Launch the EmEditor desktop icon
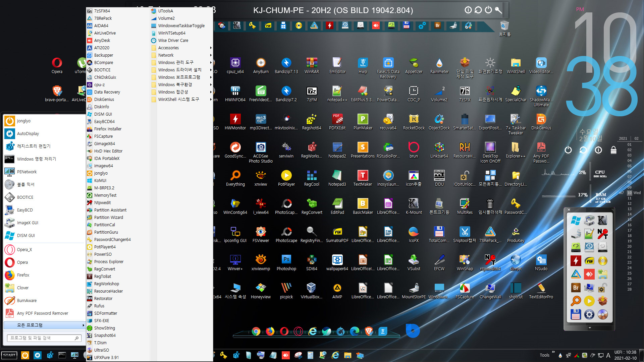This screenshot has width=644, height=362. 337,65
